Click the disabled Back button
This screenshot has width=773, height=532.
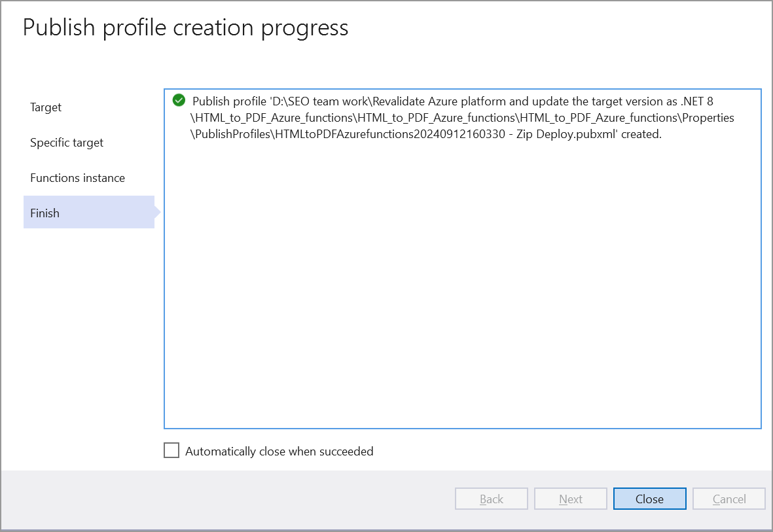[x=492, y=499]
